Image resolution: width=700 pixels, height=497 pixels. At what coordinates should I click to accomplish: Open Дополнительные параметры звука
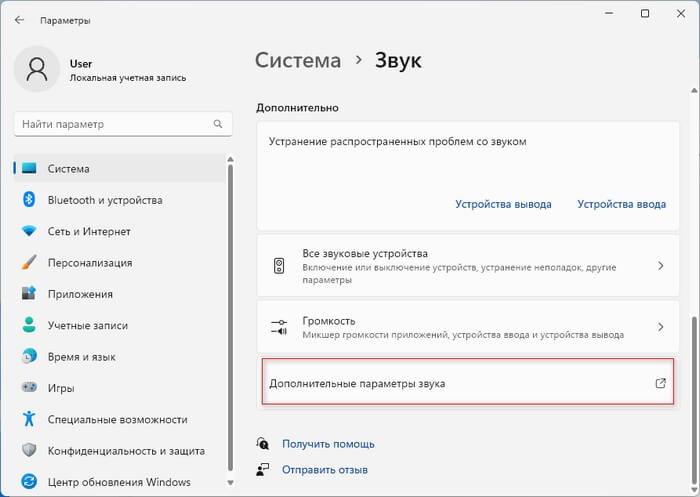click(x=467, y=382)
